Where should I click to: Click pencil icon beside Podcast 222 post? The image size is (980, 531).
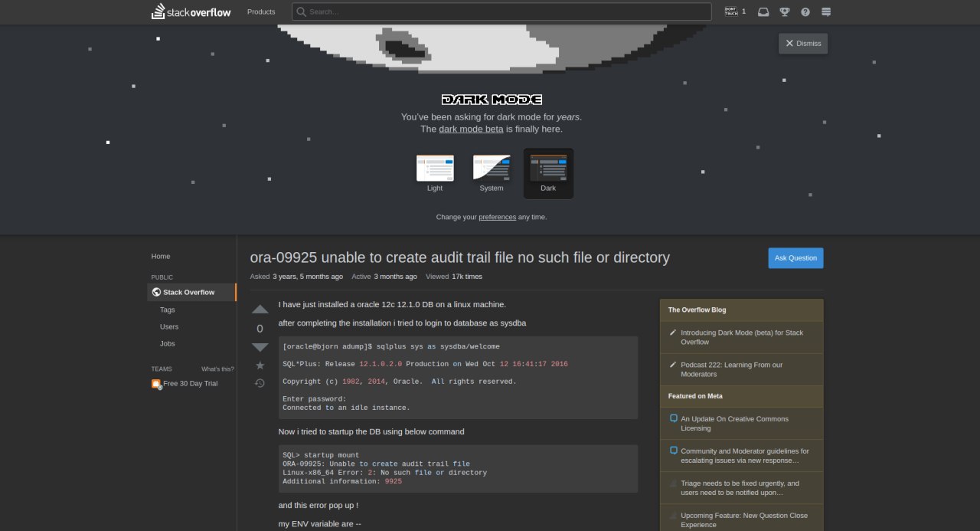[673, 365]
